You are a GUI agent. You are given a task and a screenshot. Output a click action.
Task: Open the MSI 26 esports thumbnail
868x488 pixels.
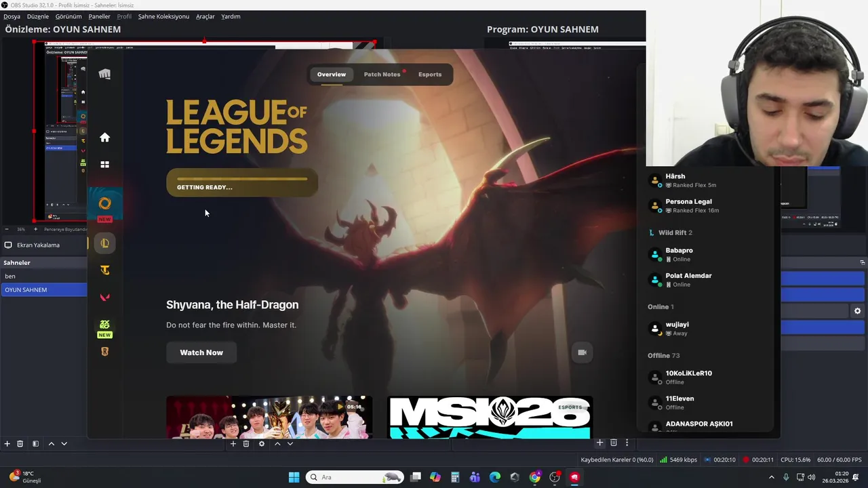click(x=490, y=418)
